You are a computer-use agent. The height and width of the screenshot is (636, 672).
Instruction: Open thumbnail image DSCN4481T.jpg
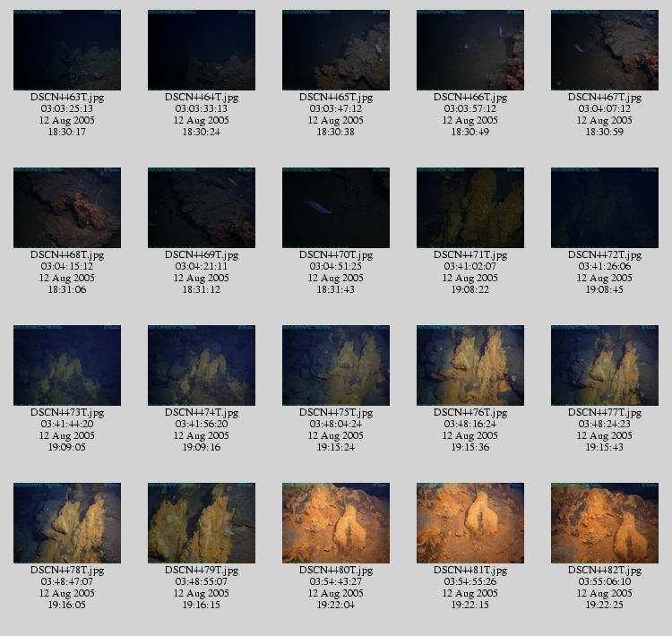click(x=470, y=523)
